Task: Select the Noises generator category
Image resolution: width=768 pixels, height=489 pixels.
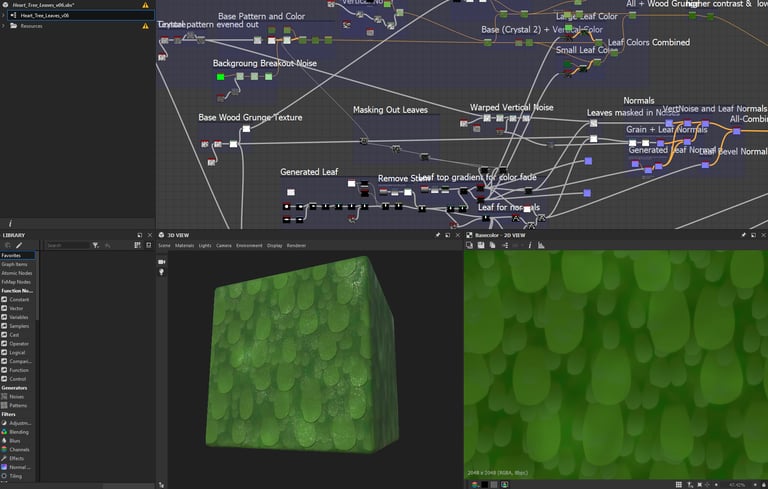Action: coord(18,396)
